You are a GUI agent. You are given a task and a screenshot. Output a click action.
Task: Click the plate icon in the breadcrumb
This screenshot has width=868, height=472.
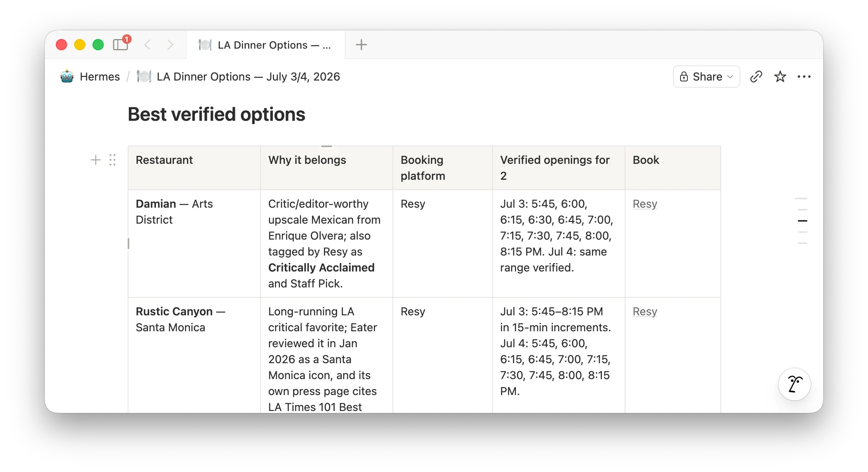144,76
